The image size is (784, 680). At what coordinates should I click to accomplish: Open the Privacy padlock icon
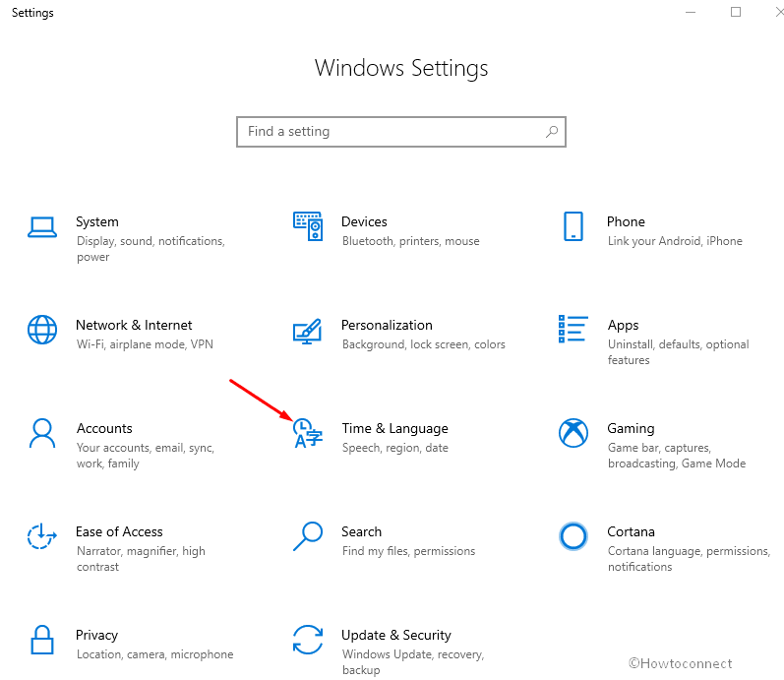coord(42,640)
